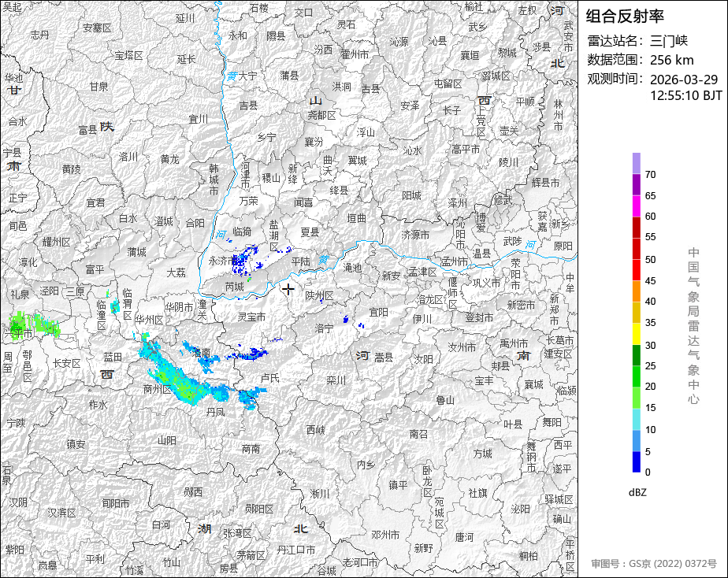This screenshot has height=578, width=728.
Task: Click the 安塞区 label
Action: (97, 28)
